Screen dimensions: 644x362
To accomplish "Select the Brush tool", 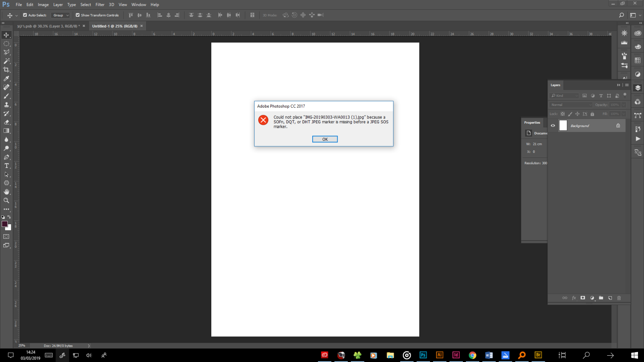I will pos(6,96).
